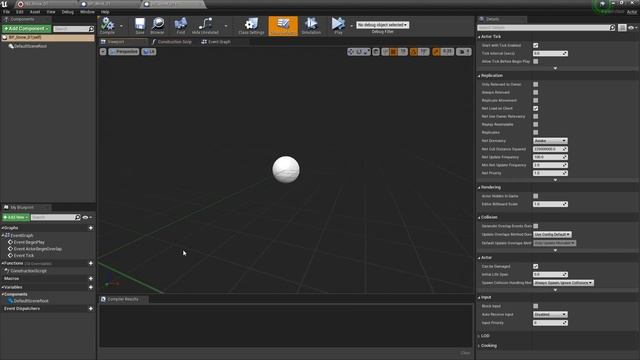This screenshot has height=360, width=640.
Task: Enable Allow Tick Before Begin Play checkbox
Action: point(536,61)
